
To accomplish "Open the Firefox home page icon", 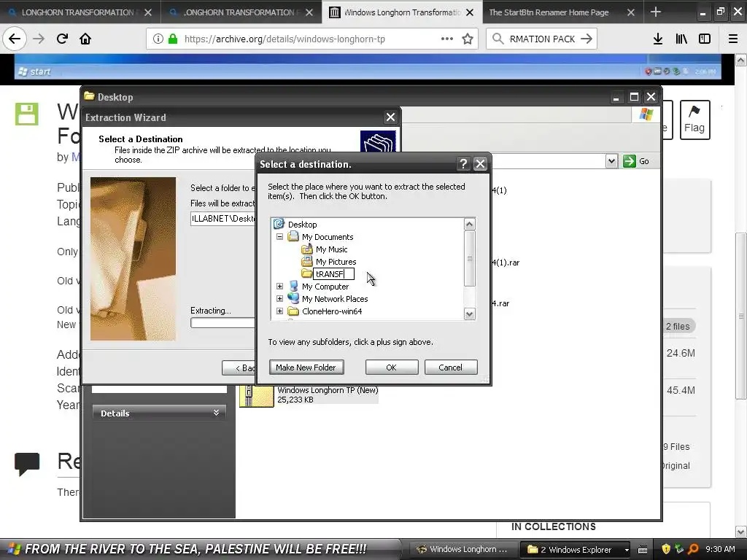I will coord(85,39).
